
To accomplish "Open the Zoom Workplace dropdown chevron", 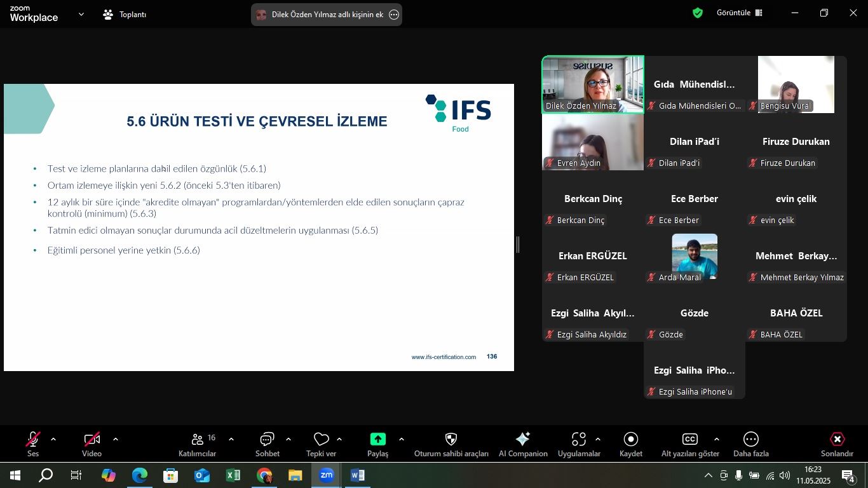I will 81,14.
